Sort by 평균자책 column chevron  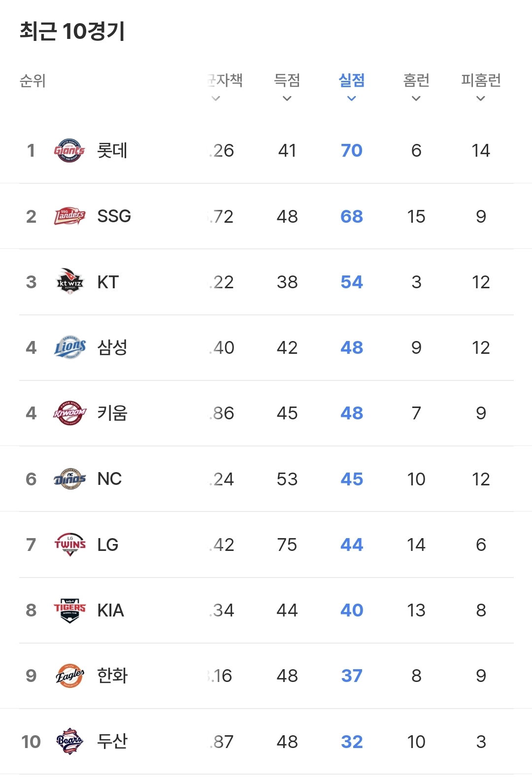pyautogui.click(x=215, y=99)
